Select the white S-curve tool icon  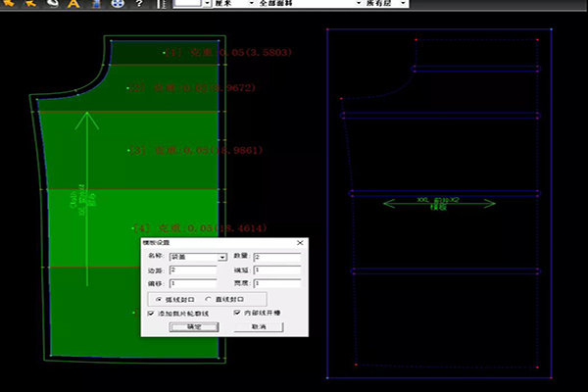(x=52, y=4)
